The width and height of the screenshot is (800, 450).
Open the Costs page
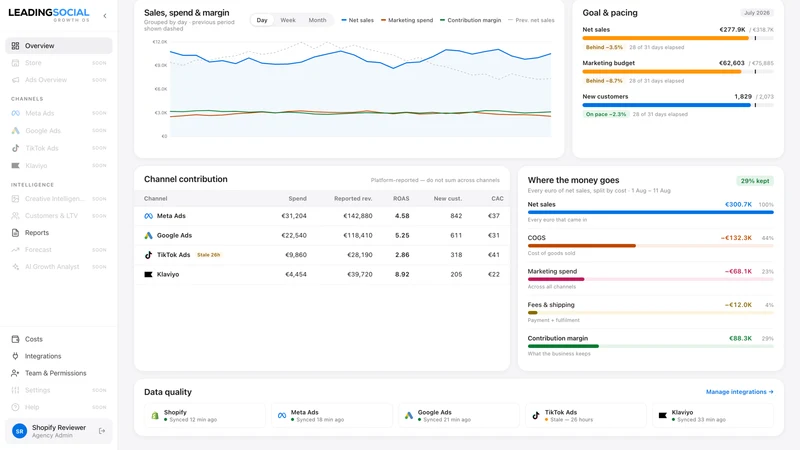point(59,339)
